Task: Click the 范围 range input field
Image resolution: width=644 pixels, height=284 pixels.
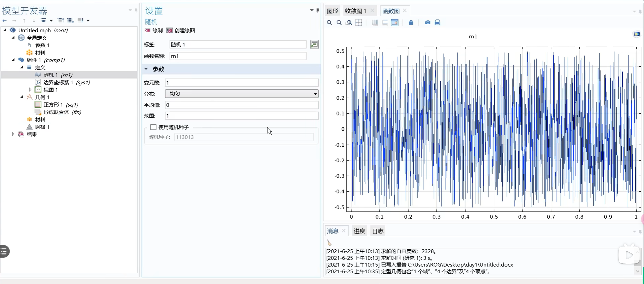Action: tap(241, 116)
